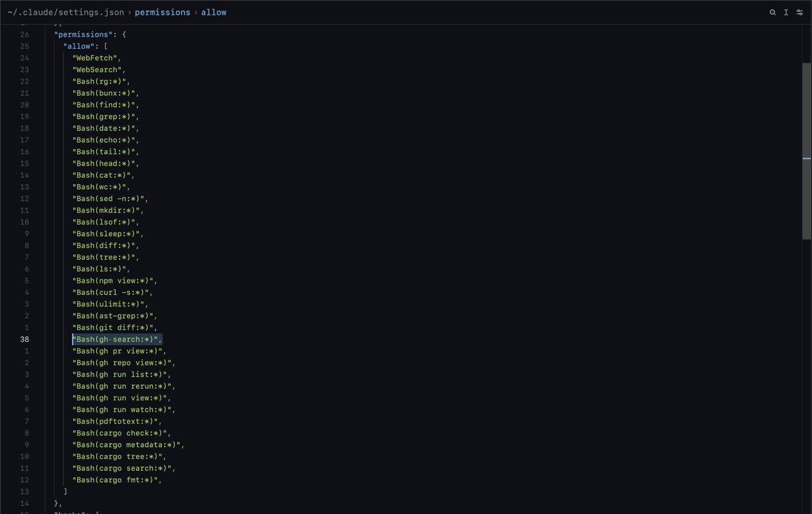The height and width of the screenshot is (514, 812).
Task: Click the "Bash(ls:*)" entry
Action: 101,269
